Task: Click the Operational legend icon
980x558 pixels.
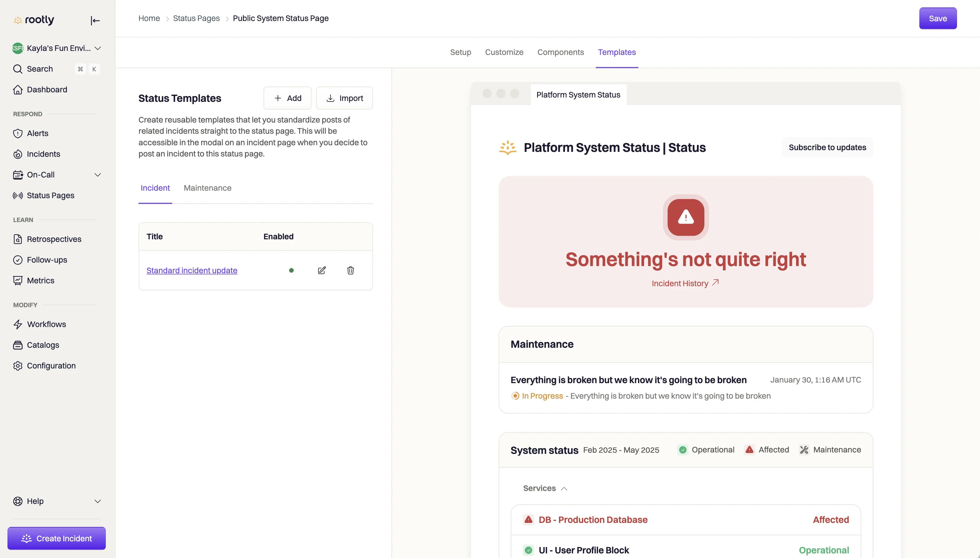Action: pos(683,450)
